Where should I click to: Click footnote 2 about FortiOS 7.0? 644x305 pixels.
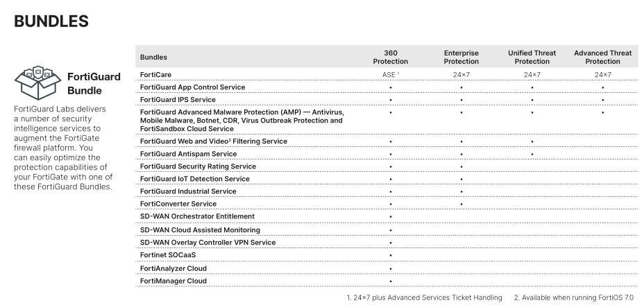574,297
